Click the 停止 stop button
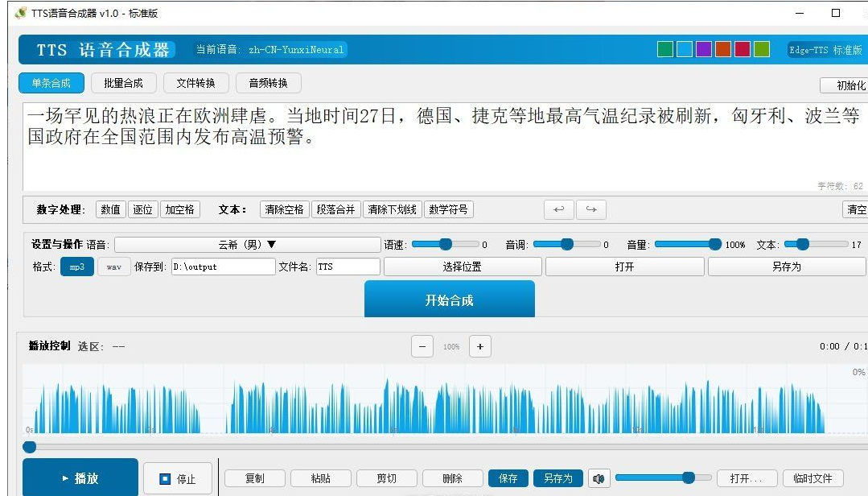Image resolution: width=868 pixels, height=496 pixels. point(178,478)
